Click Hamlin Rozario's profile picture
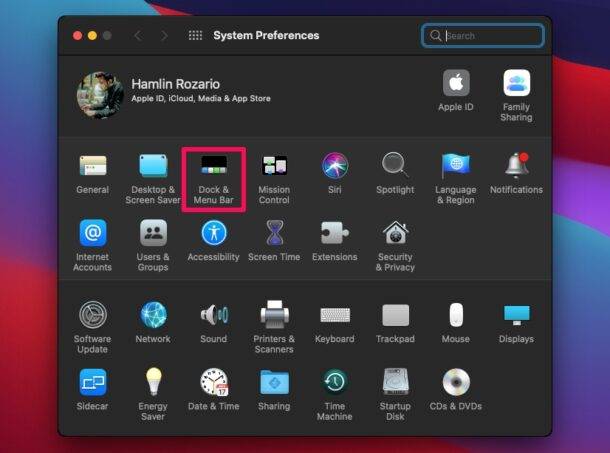Image resolution: width=610 pixels, height=453 pixels. (100, 93)
